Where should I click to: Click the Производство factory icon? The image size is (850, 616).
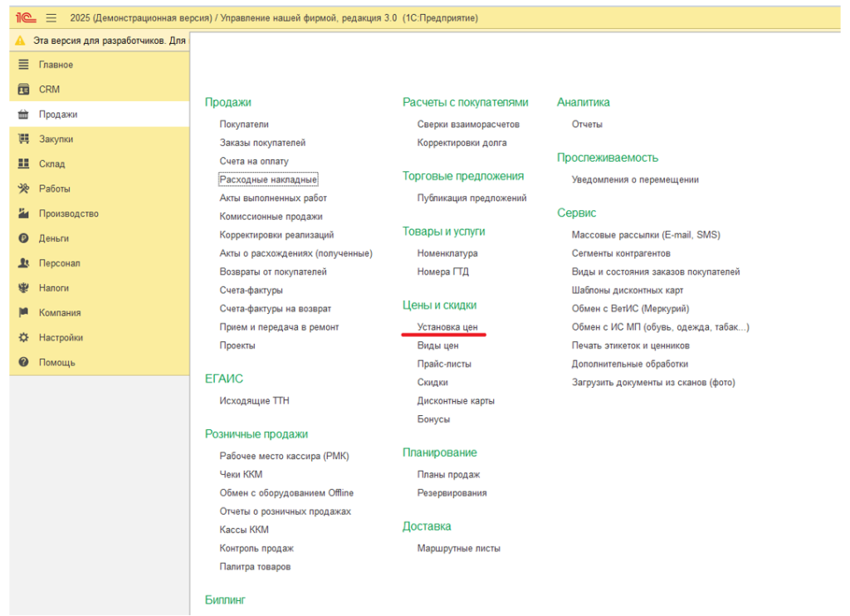click(23, 213)
